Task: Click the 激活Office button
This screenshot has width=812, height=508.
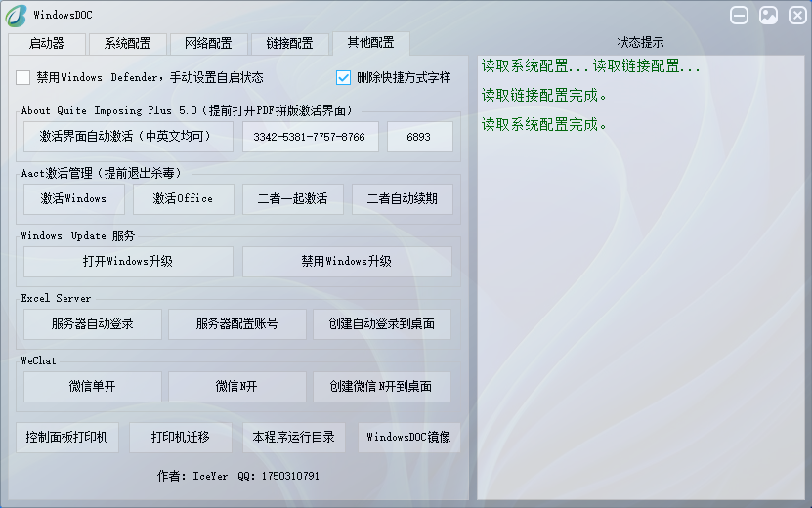Action: pos(184,199)
